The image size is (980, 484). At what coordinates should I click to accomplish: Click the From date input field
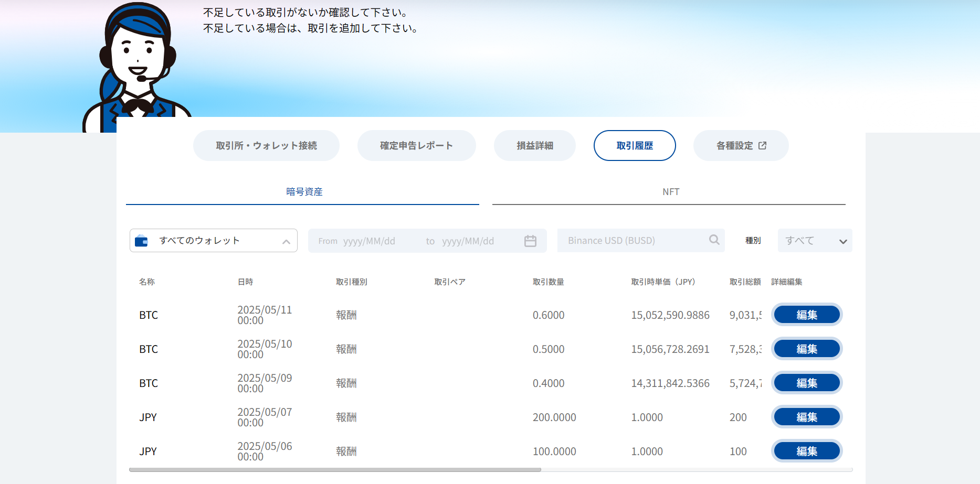[x=367, y=240]
